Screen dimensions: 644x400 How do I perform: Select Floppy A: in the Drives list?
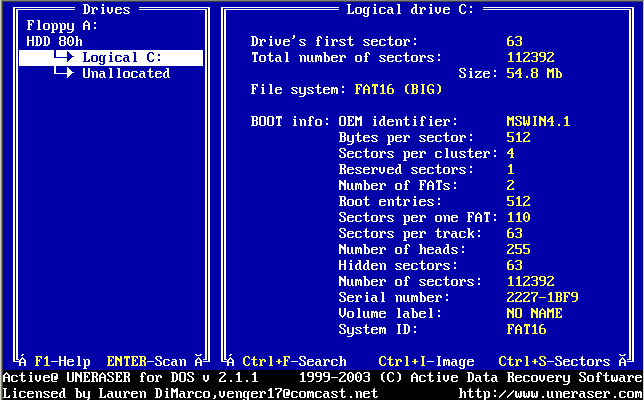(x=62, y=26)
